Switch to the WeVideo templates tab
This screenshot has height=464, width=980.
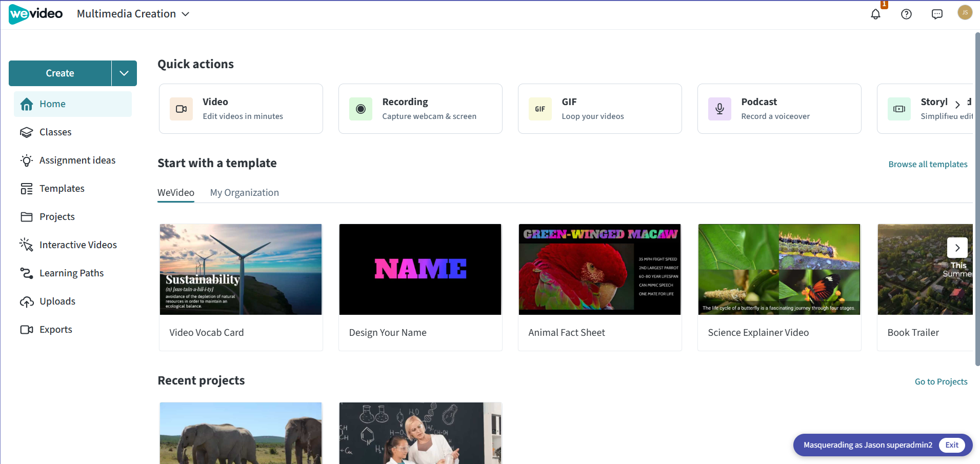click(x=176, y=193)
